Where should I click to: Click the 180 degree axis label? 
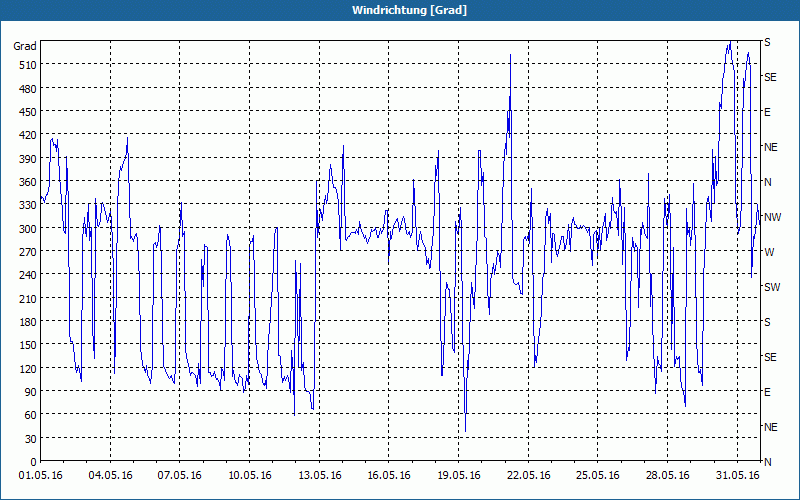tap(26, 322)
